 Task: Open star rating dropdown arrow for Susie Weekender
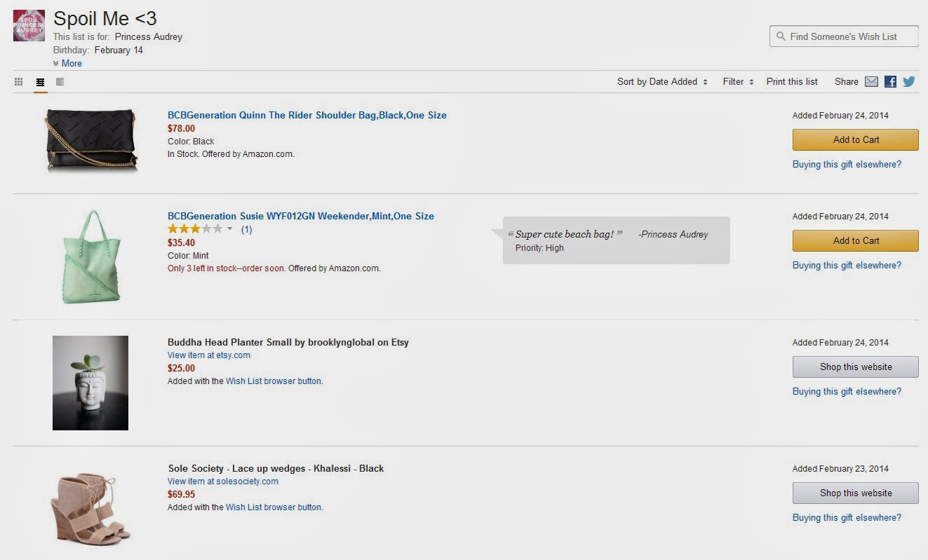(229, 229)
